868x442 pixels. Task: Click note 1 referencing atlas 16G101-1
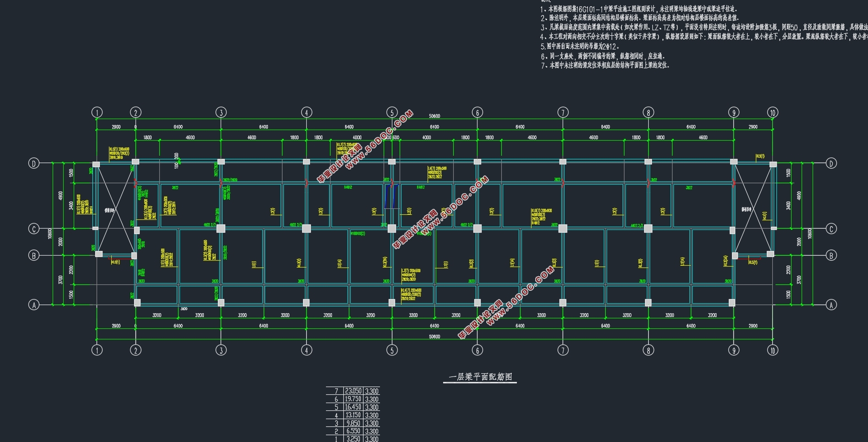(639, 9)
